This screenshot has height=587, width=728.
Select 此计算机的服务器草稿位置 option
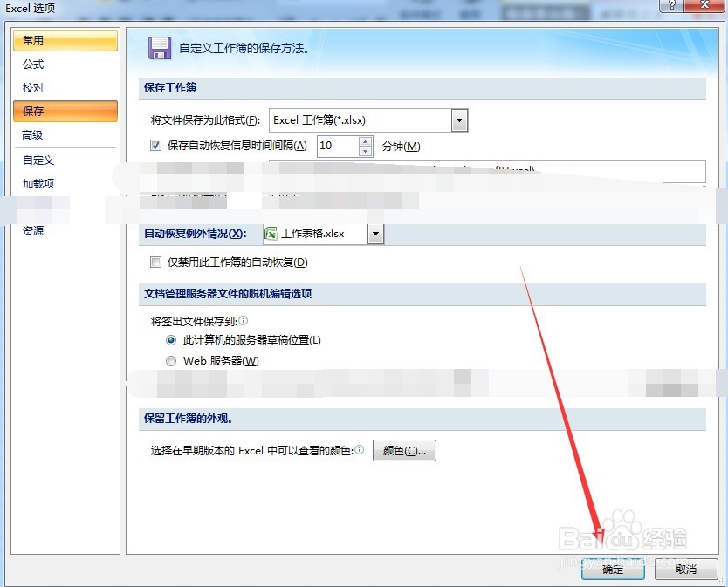coord(171,340)
